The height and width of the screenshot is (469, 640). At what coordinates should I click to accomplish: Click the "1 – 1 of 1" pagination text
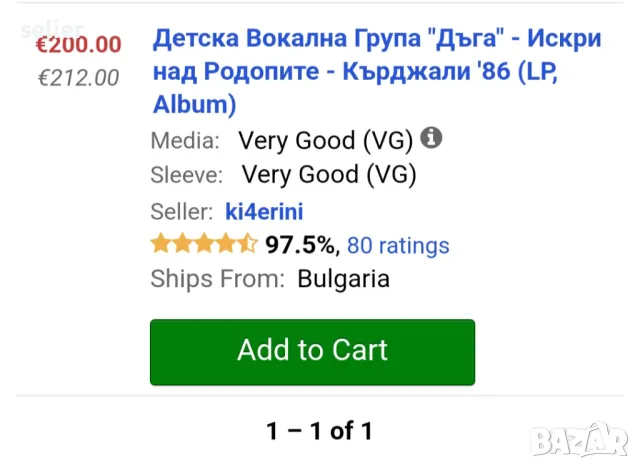coord(319,431)
